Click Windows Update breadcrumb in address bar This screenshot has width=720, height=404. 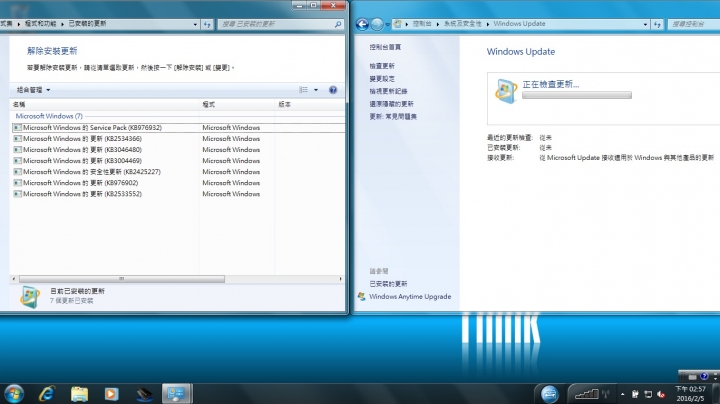tap(519, 23)
